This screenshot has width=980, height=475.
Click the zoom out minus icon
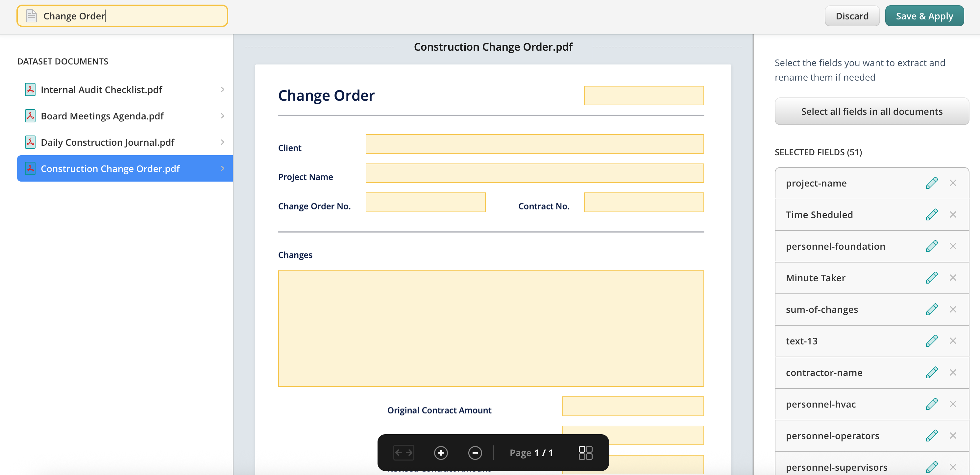pyautogui.click(x=475, y=453)
